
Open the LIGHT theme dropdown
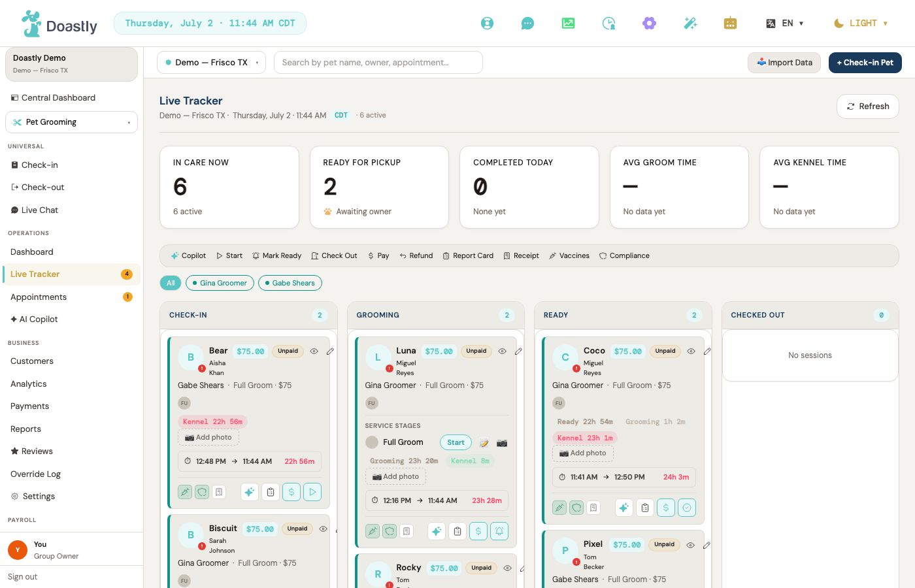(861, 24)
